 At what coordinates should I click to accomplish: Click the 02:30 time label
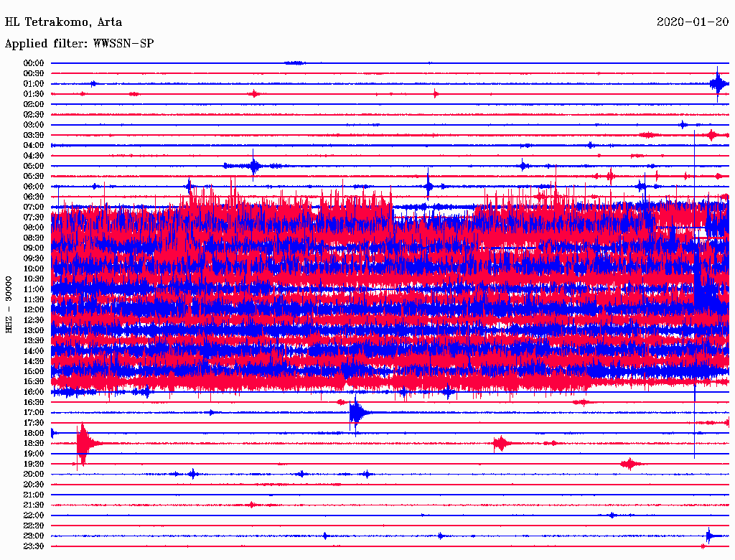coord(34,115)
